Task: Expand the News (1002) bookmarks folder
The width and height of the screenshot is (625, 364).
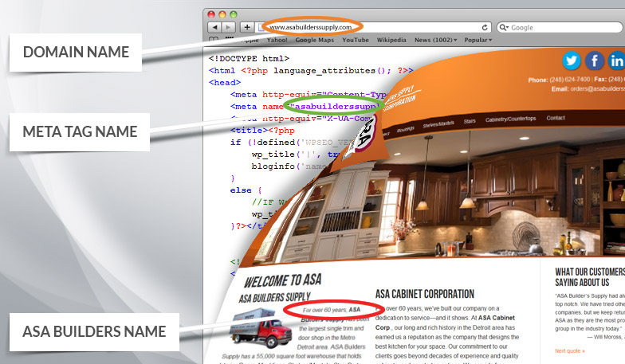Action: point(435,40)
